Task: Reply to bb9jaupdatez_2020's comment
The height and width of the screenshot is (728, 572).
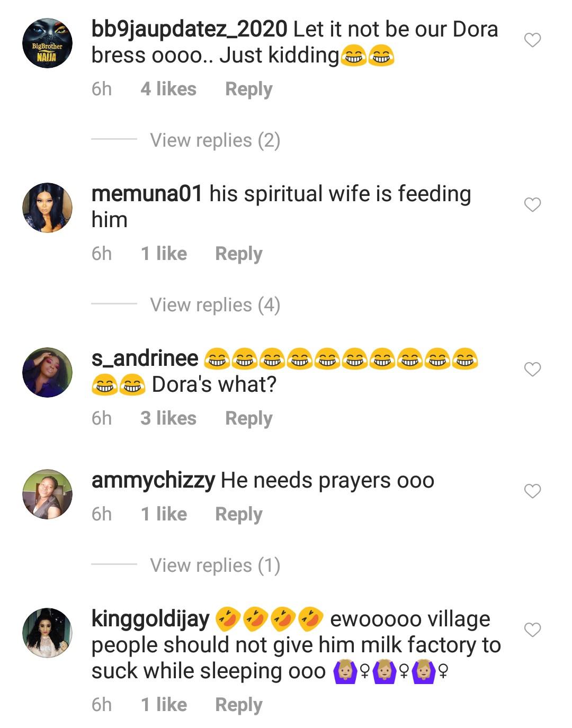Action: [248, 89]
